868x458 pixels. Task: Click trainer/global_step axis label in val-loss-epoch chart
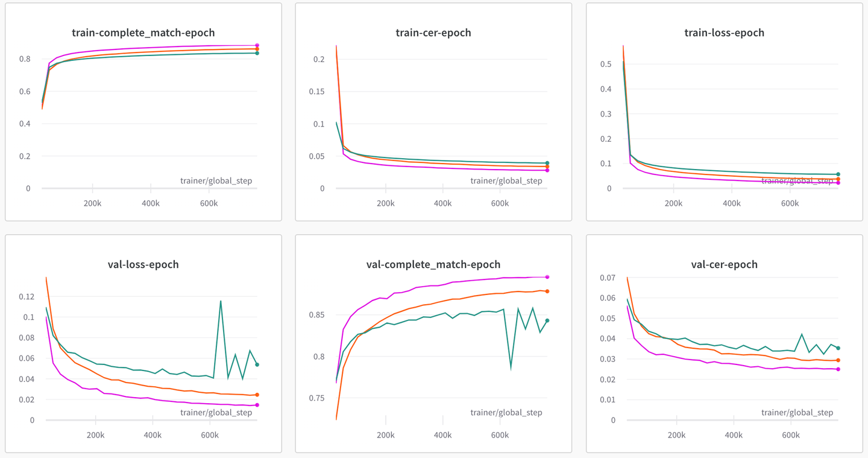coord(216,412)
